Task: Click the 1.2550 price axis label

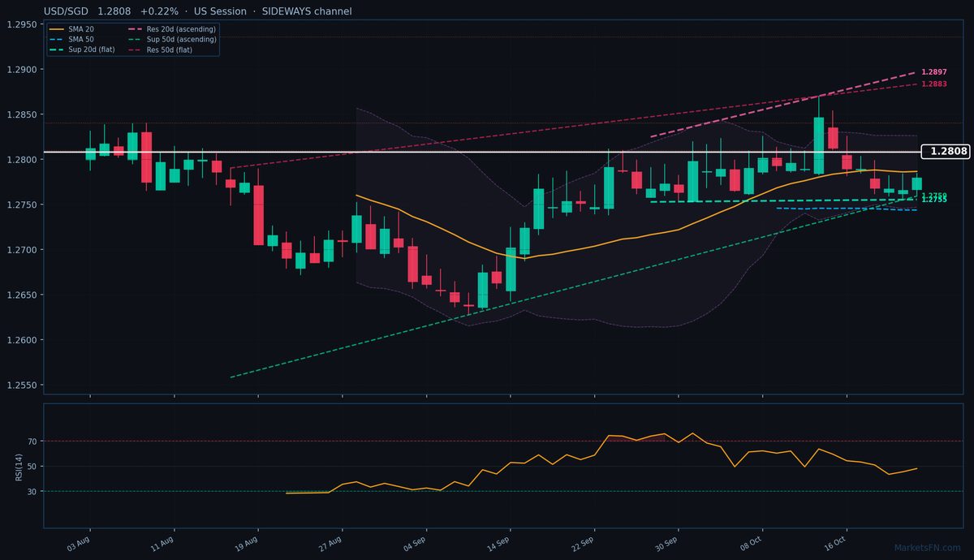Action: tap(22, 385)
